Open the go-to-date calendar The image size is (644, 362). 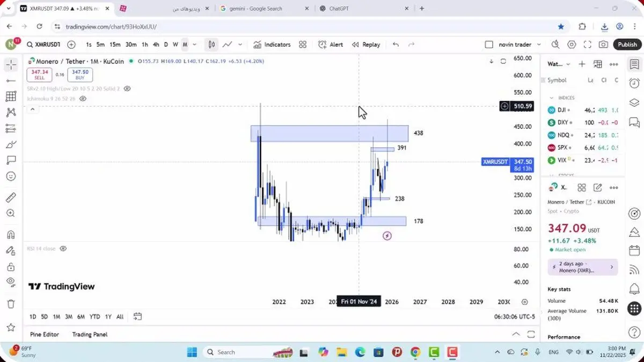(137, 316)
